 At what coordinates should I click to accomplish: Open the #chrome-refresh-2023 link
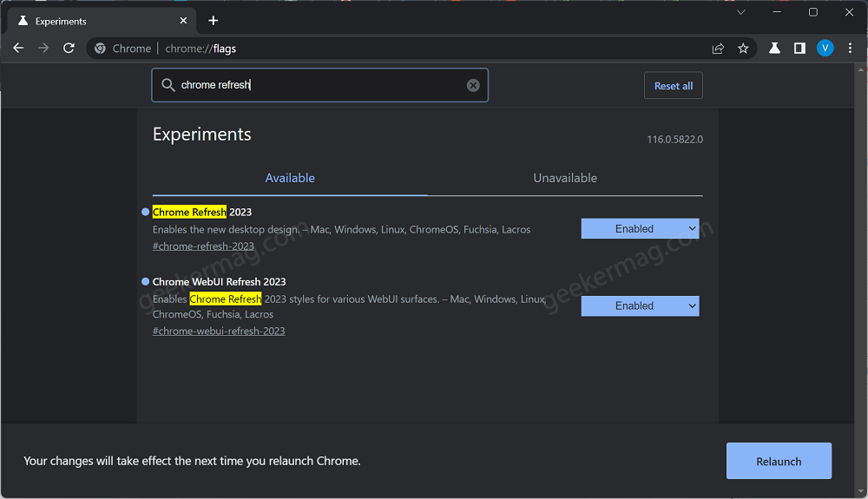point(203,246)
